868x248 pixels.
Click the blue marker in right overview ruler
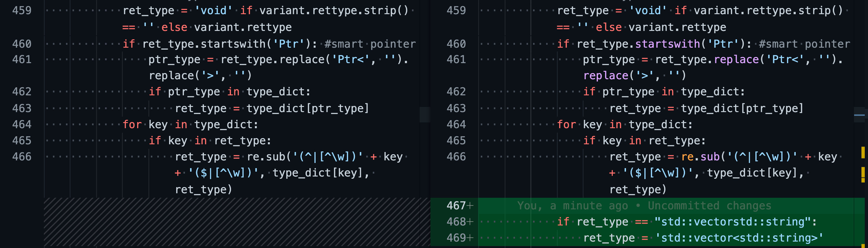pyautogui.click(x=859, y=115)
